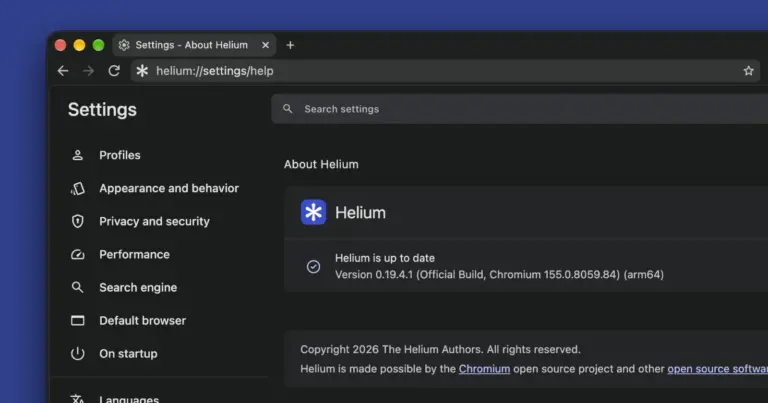Click the gauge icon beside Performance
The image size is (768, 403).
(x=77, y=255)
